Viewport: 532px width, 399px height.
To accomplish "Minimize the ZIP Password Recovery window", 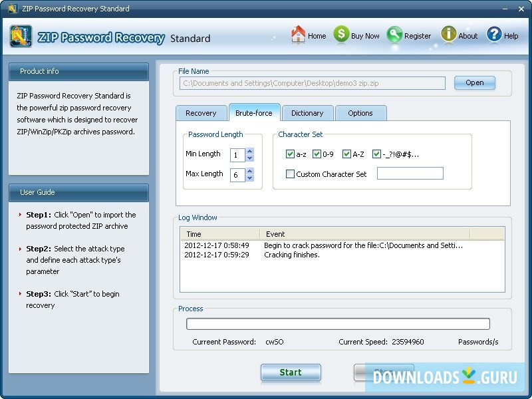I will [x=505, y=9].
